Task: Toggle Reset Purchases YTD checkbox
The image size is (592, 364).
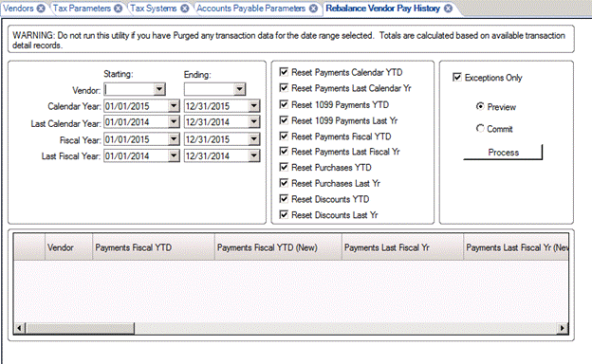Action: [284, 167]
